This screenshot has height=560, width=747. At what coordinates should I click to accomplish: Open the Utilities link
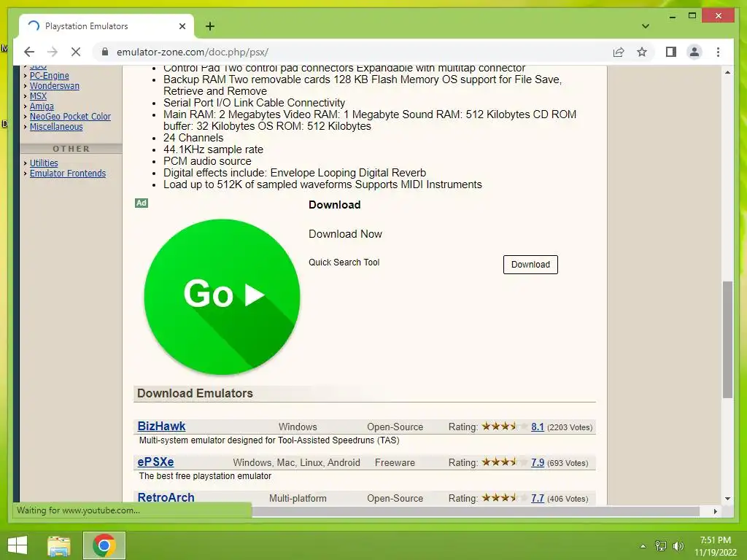click(x=44, y=163)
